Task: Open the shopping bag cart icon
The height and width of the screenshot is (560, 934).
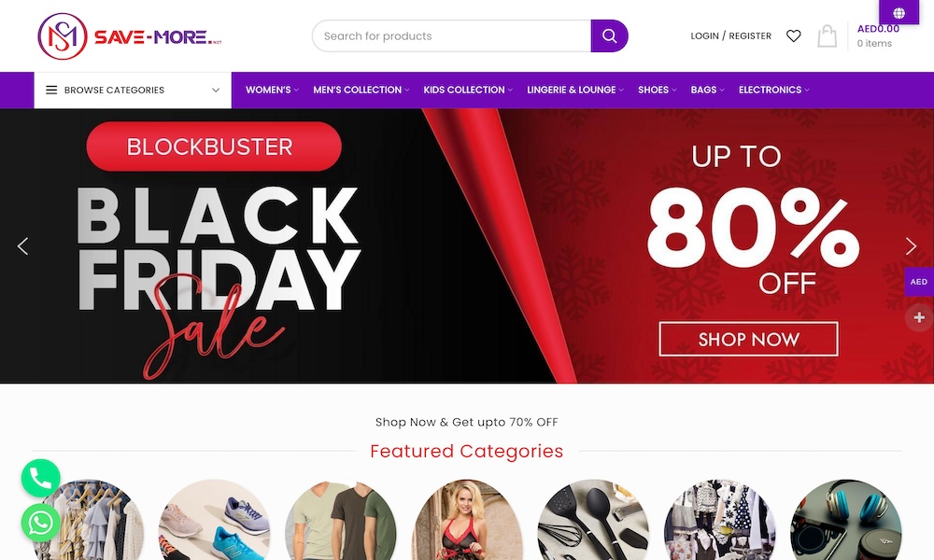Action: [x=827, y=35]
